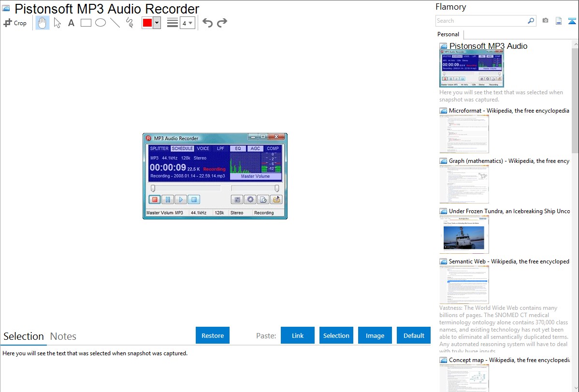The height and width of the screenshot is (392, 579).
Task: Click the file document icon in recorder
Action: pyautogui.click(x=263, y=200)
